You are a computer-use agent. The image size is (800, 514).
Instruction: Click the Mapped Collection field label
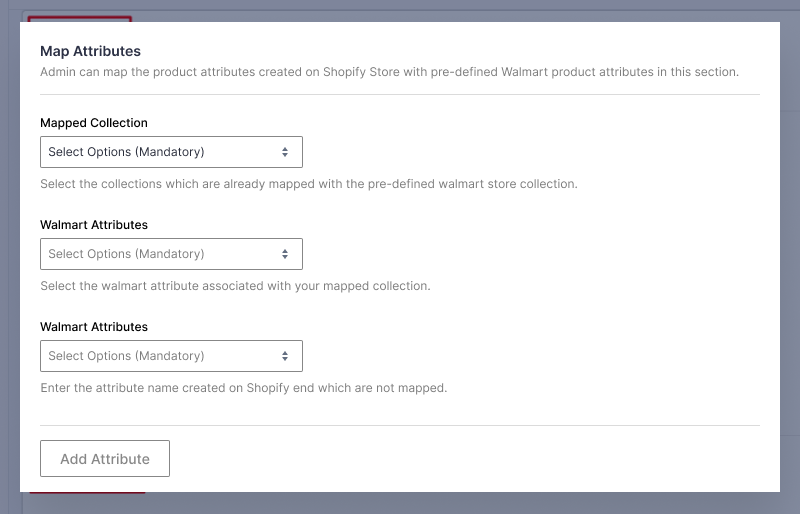click(94, 123)
